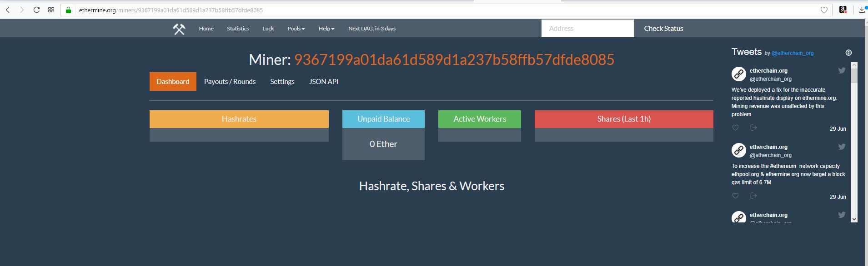Click the Twitter bird on the hashrate fix tweet
Viewport: 868px width, 266px height.
(x=842, y=70)
